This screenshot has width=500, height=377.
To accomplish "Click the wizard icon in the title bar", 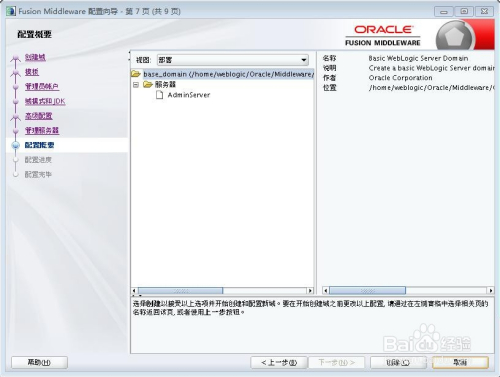I will [x=11, y=11].
